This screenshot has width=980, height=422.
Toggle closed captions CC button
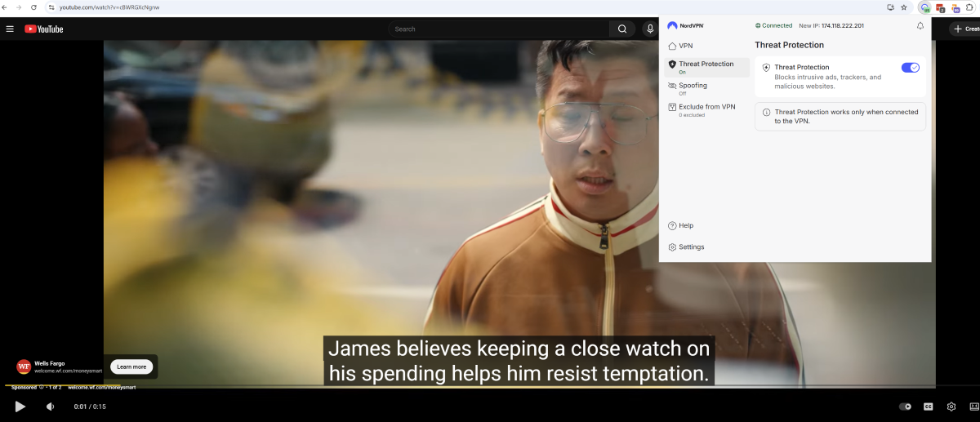(x=928, y=406)
